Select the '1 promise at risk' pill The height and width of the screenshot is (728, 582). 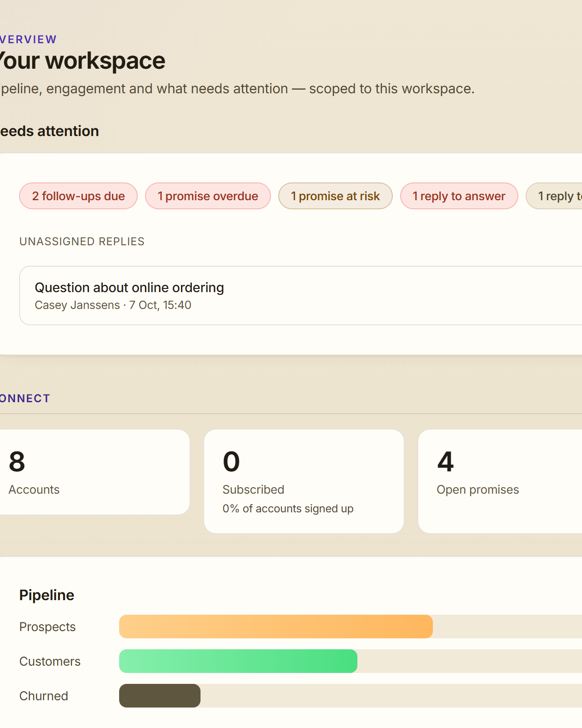(x=335, y=196)
